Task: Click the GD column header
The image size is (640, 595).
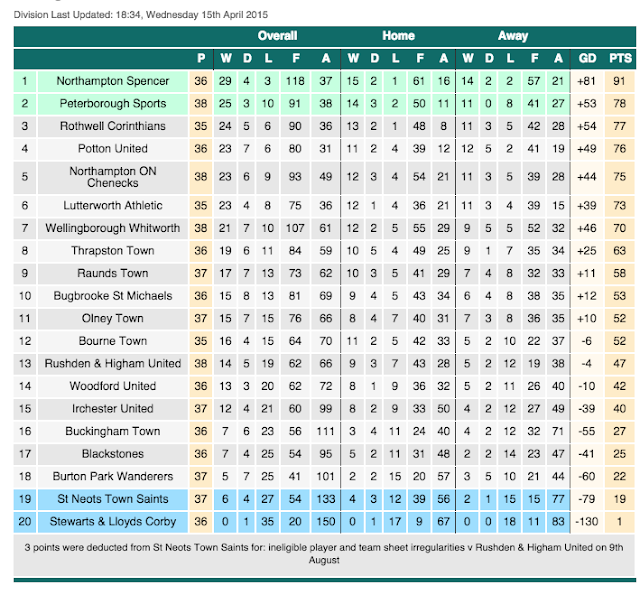Action: point(587,58)
